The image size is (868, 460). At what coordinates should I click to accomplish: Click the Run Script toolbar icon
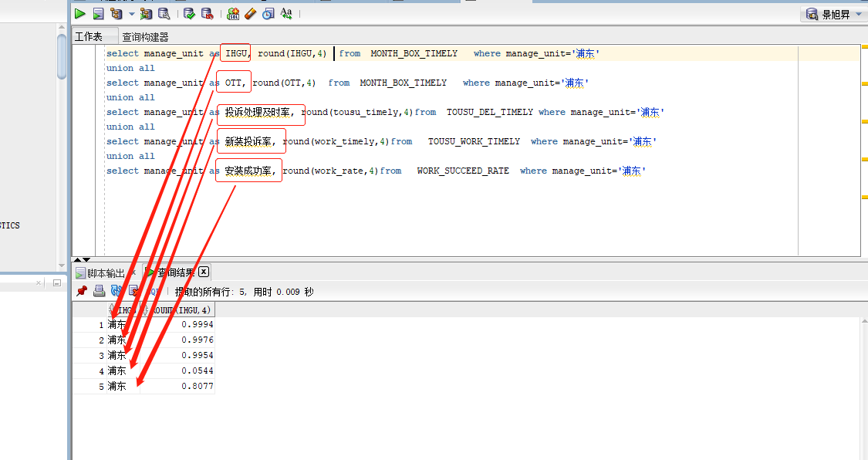(x=99, y=14)
